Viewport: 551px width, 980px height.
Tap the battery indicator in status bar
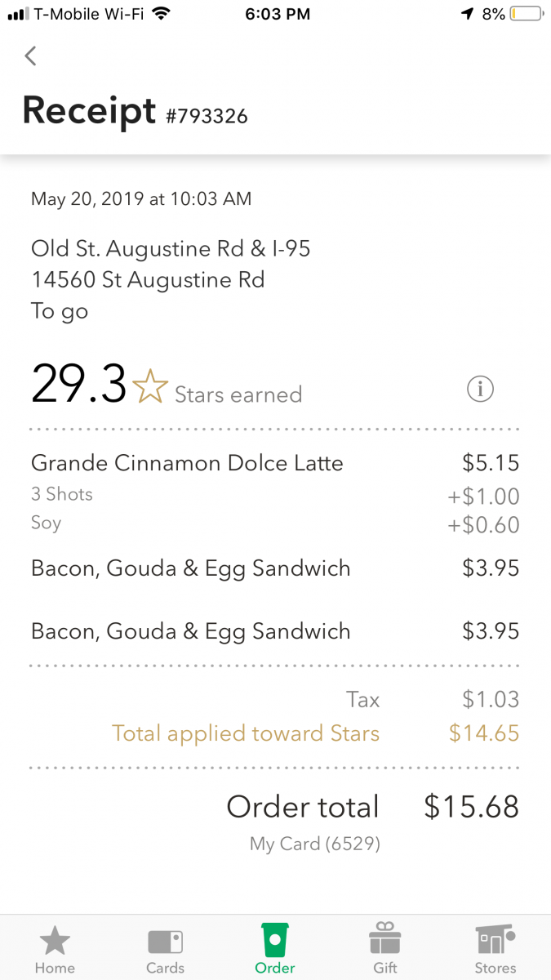(x=526, y=14)
